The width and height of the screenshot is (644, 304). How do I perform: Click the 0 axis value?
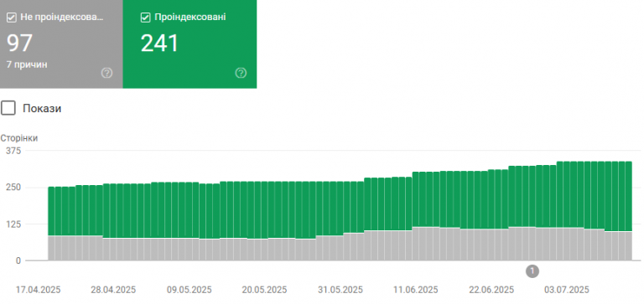point(18,260)
